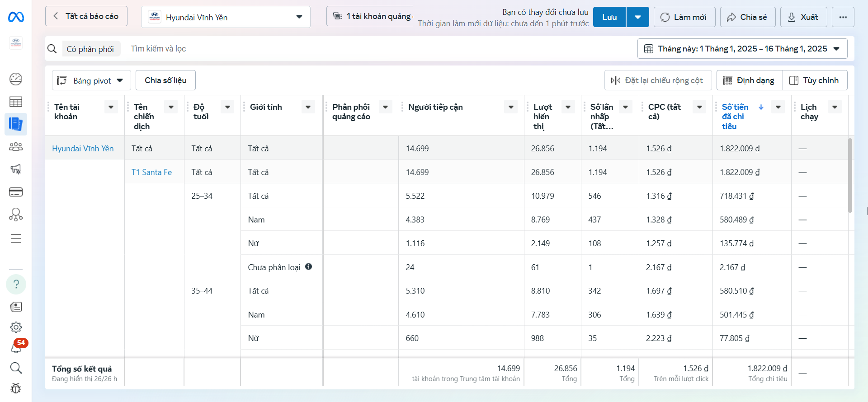Screen dimensions: 868x402
Task: Open the notifications bell with 54 badge
Action: pos(16,347)
